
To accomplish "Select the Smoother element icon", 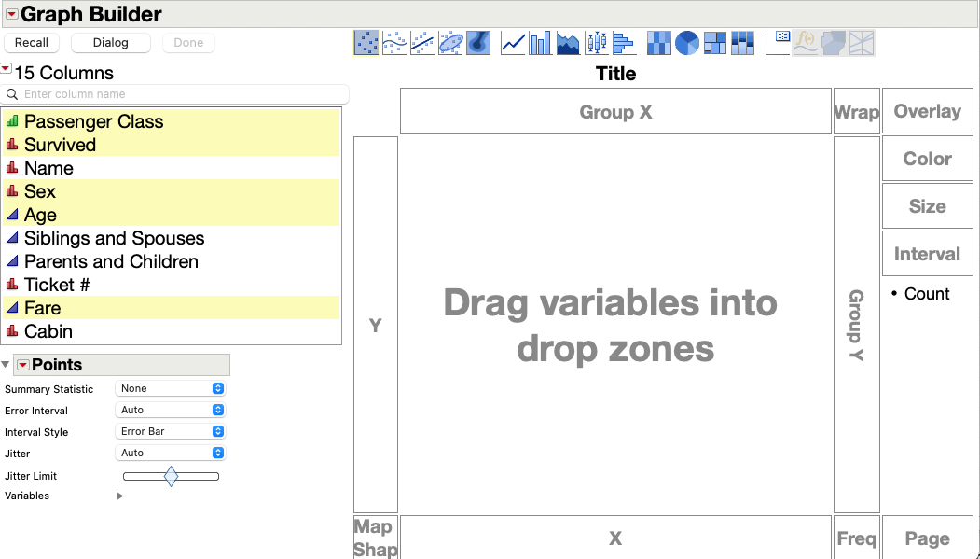I will (x=394, y=42).
